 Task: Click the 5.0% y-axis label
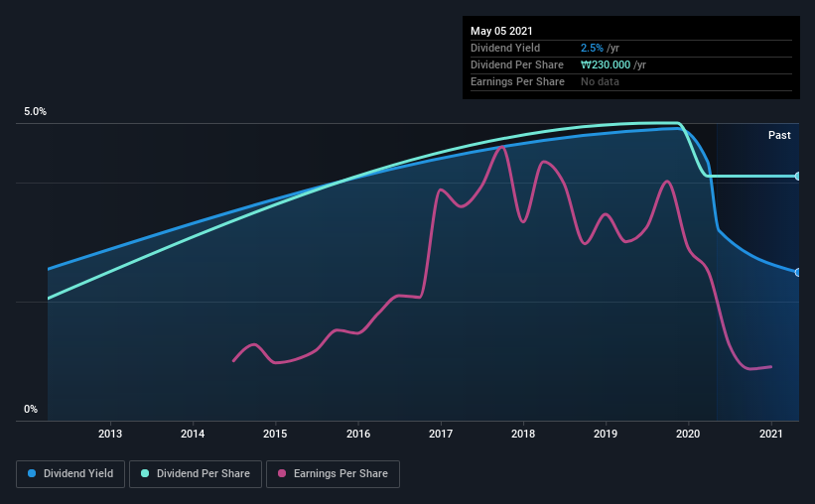[x=35, y=112]
